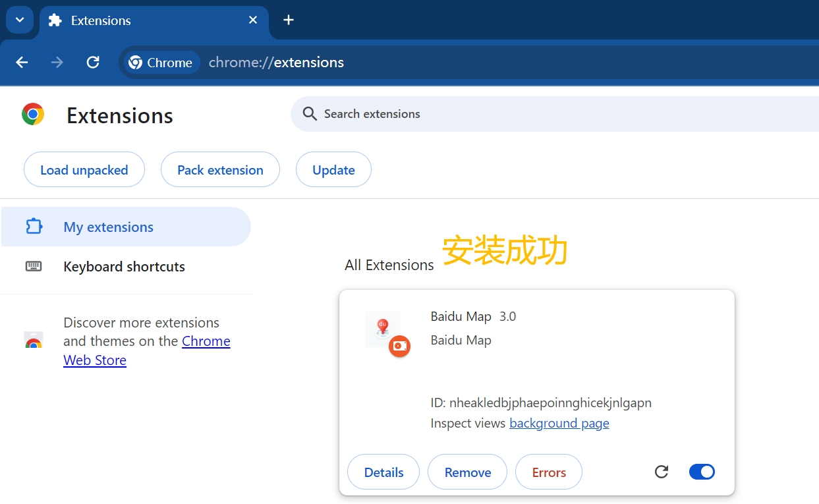The width and height of the screenshot is (819, 504).
Task: Click the Chrome logo beside Extensions title
Action: tap(33, 115)
